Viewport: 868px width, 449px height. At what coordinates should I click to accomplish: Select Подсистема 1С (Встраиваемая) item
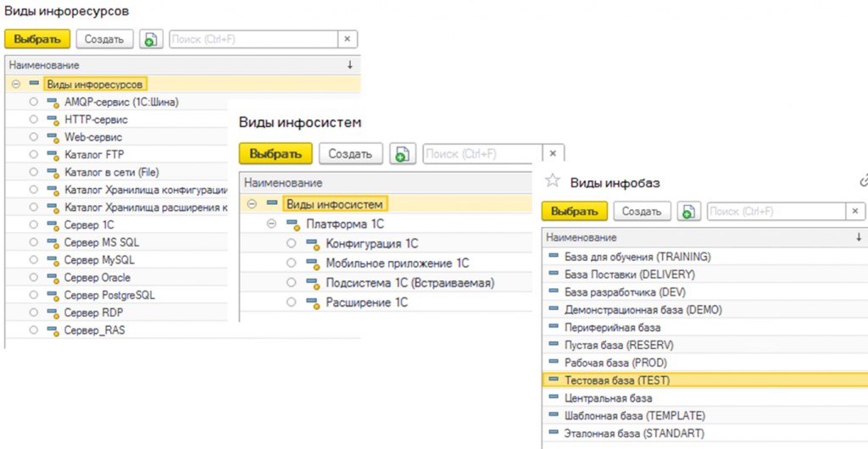tap(409, 283)
